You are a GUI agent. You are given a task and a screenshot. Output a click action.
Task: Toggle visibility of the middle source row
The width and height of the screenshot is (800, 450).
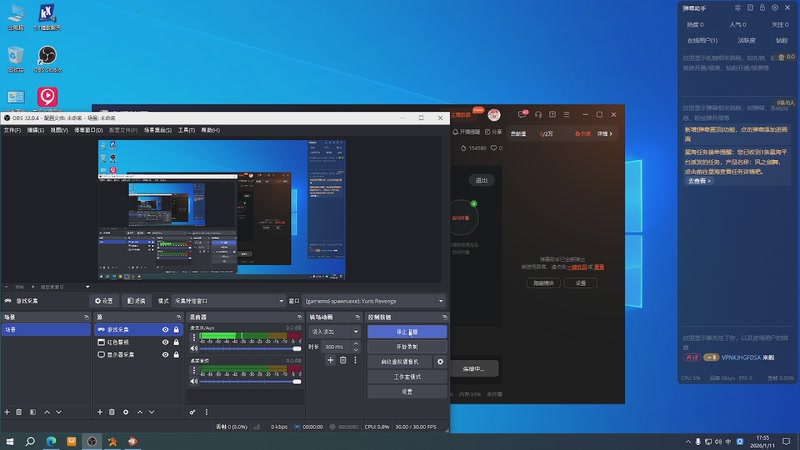[165, 342]
